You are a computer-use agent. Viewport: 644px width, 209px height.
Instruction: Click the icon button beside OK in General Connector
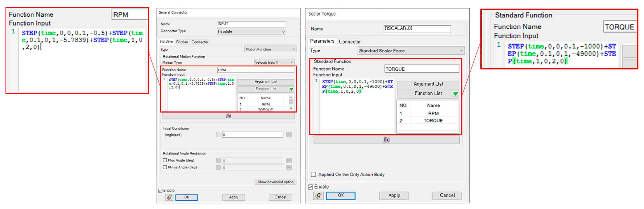coord(169,198)
